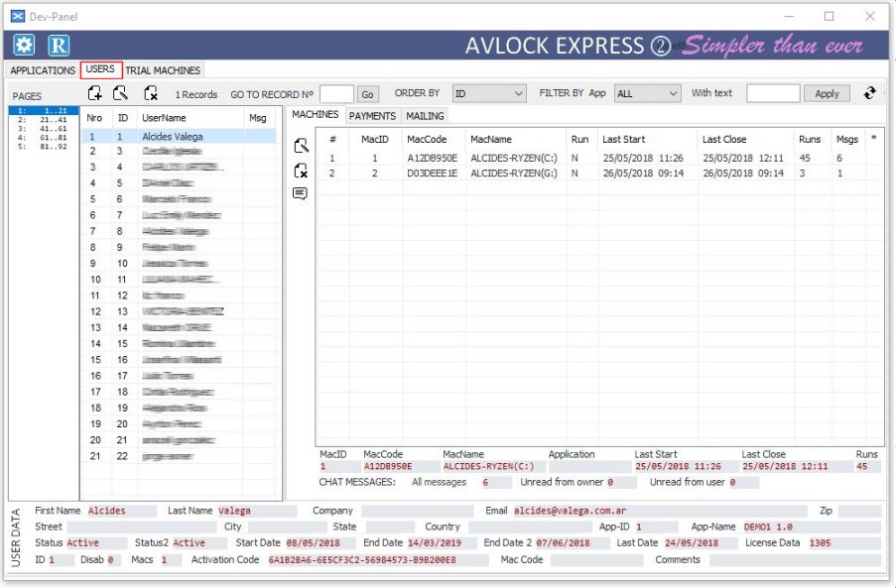Click the License Data field 1305

click(x=844, y=543)
